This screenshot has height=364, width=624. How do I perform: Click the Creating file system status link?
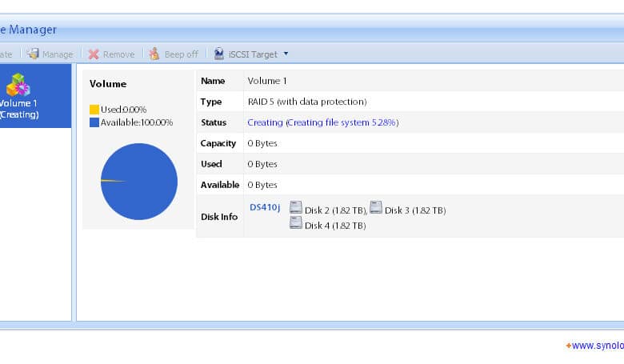pyautogui.click(x=322, y=122)
